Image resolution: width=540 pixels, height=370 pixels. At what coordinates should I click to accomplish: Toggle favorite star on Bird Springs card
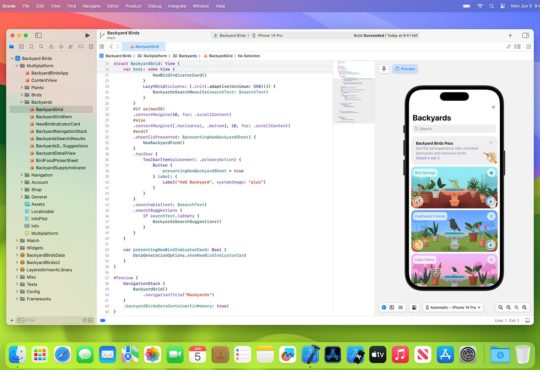pyautogui.click(x=491, y=173)
